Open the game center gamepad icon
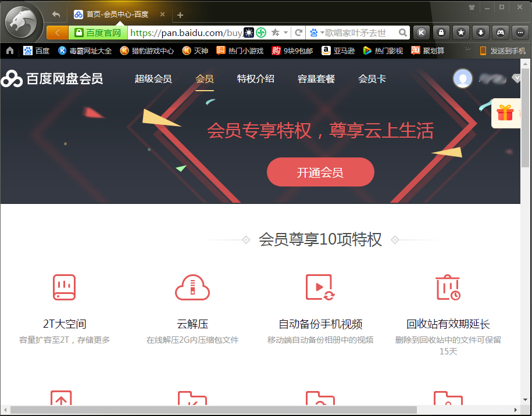The image size is (532, 416). coord(500,33)
